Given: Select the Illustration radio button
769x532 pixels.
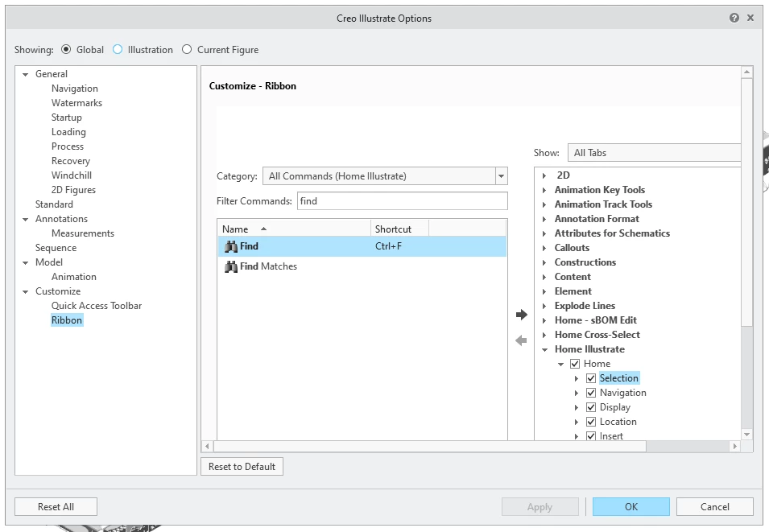Looking at the screenshot, I should [118, 50].
